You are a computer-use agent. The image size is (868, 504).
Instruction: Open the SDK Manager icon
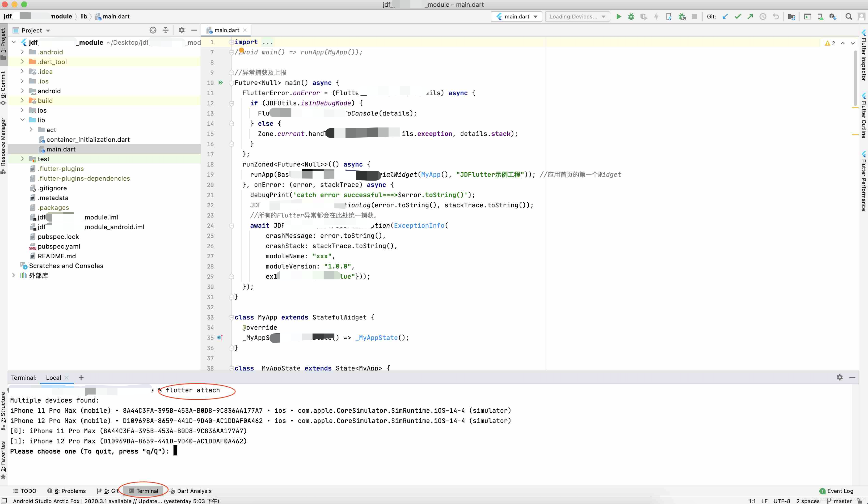833,16
